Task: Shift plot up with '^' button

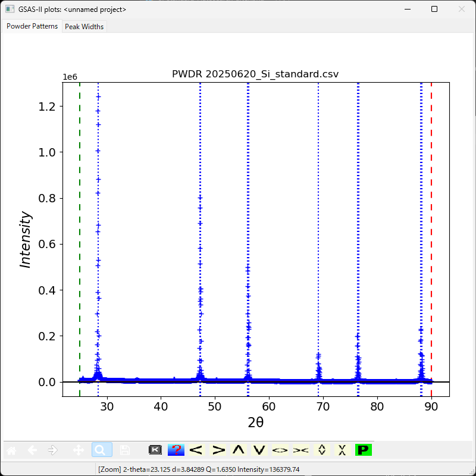Action: (239, 450)
